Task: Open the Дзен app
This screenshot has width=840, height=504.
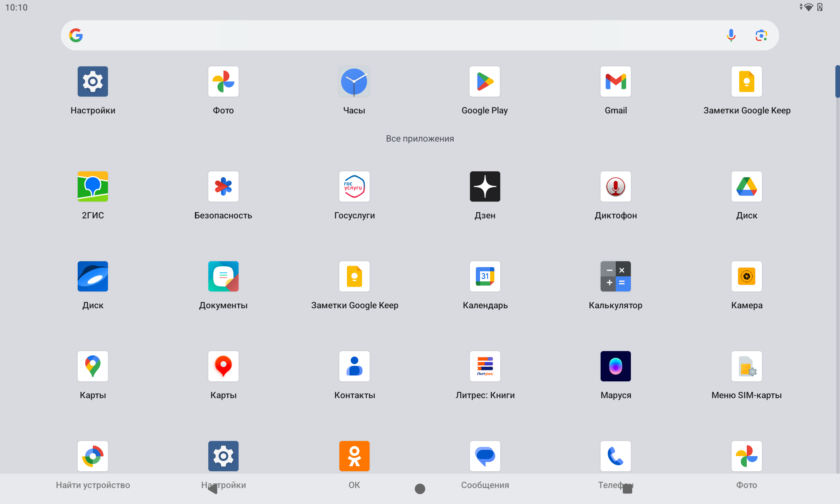Action: (x=485, y=186)
